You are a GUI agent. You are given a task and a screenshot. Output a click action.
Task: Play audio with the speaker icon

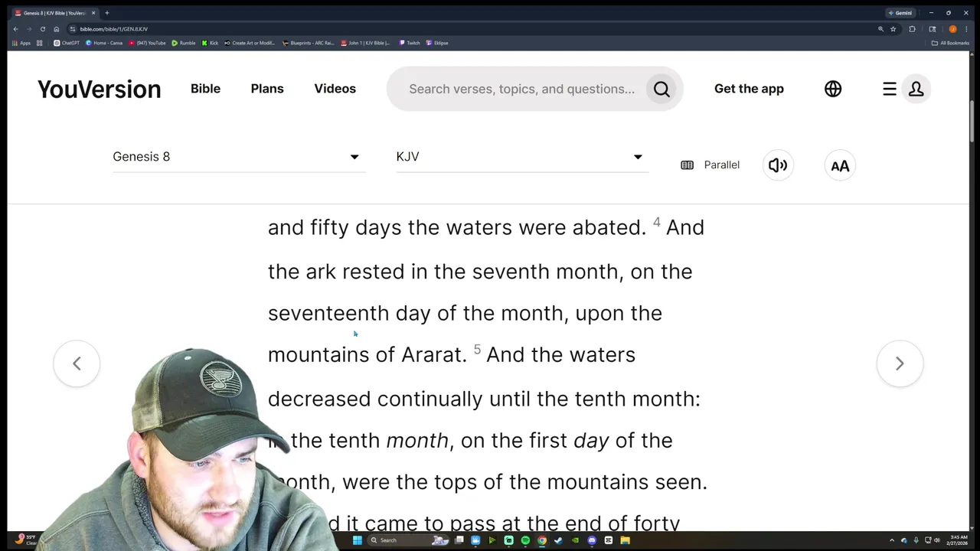pos(778,165)
